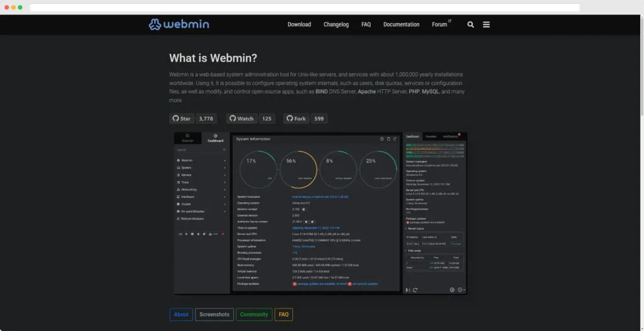Expand the Hardware category in sidebar
This screenshot has height=331, width=644.
[201, 197]
